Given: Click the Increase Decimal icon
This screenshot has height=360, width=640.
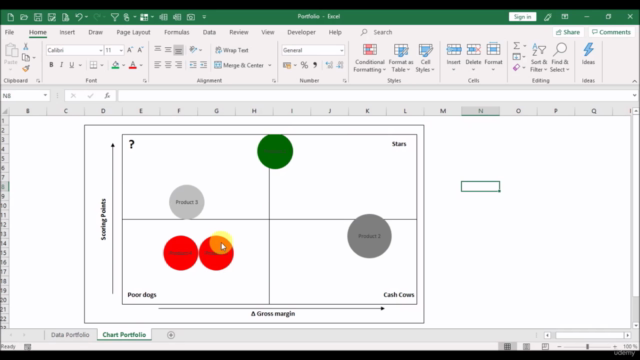Looking at the screenshot, I should [329, 65].
